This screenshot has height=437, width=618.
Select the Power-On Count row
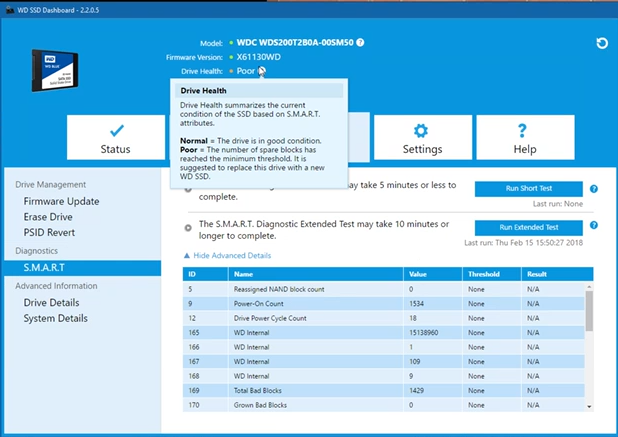coord(383,304)
